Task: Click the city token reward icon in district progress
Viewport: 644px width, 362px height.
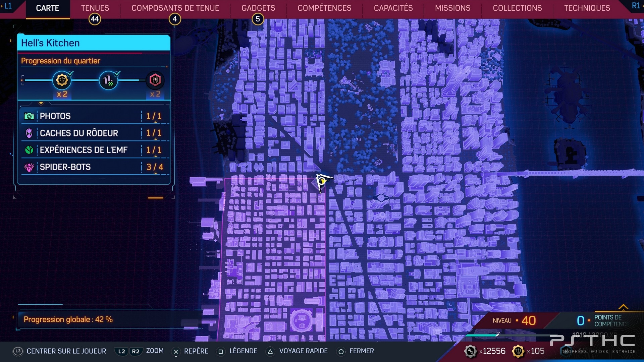Action: pos(62,80)
